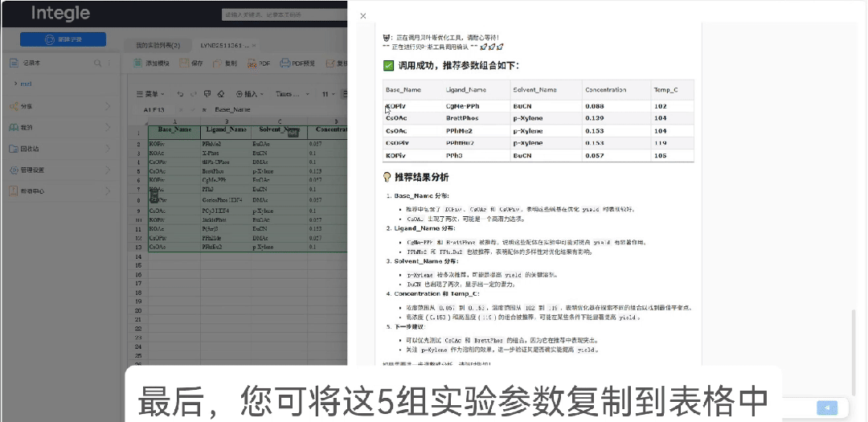Click the 0.088 concentration value in the recommendation table
Viewport: 868px width, 422px height.
click(x=594, y=106)
